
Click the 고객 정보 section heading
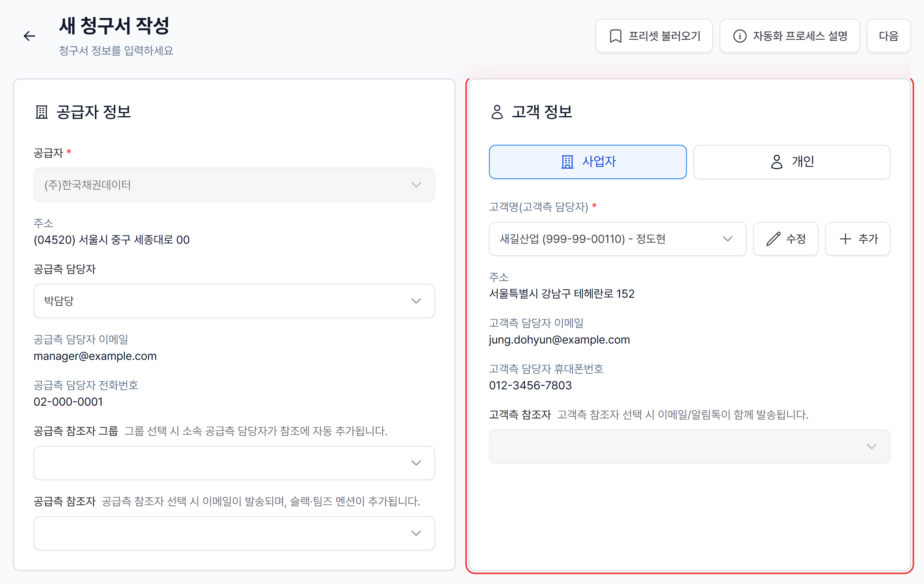coord(542,112)
